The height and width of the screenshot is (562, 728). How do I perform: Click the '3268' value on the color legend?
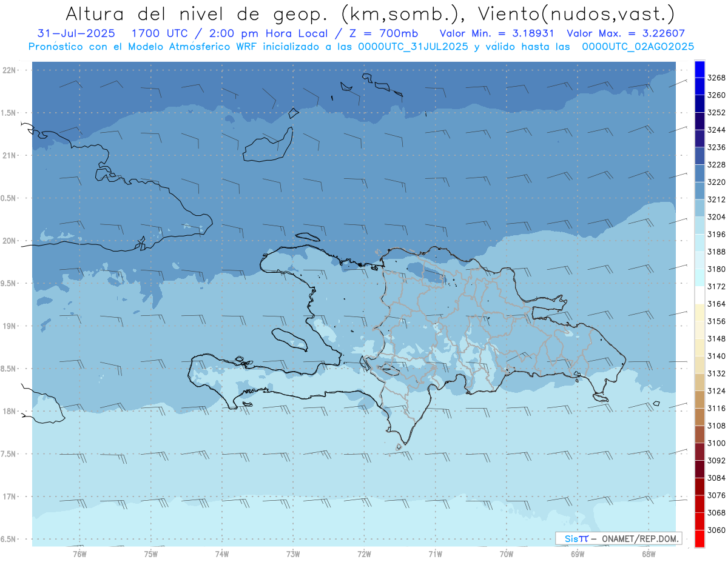coord(716,78)
